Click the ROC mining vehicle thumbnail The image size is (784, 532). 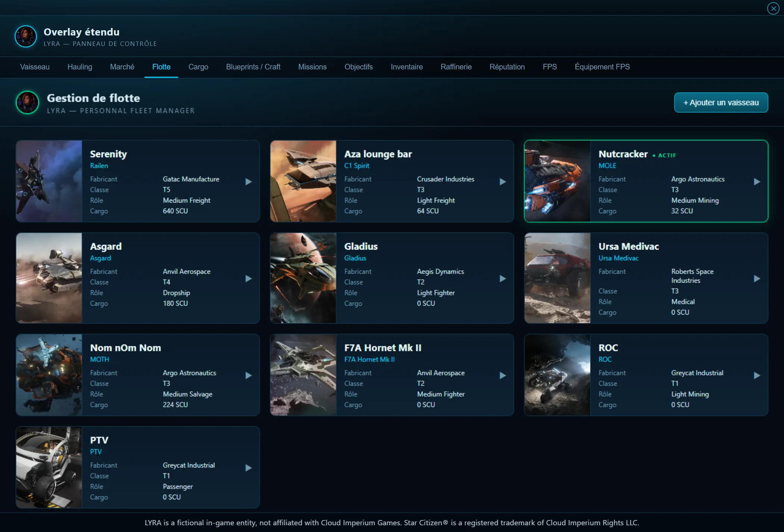point(557,375)
